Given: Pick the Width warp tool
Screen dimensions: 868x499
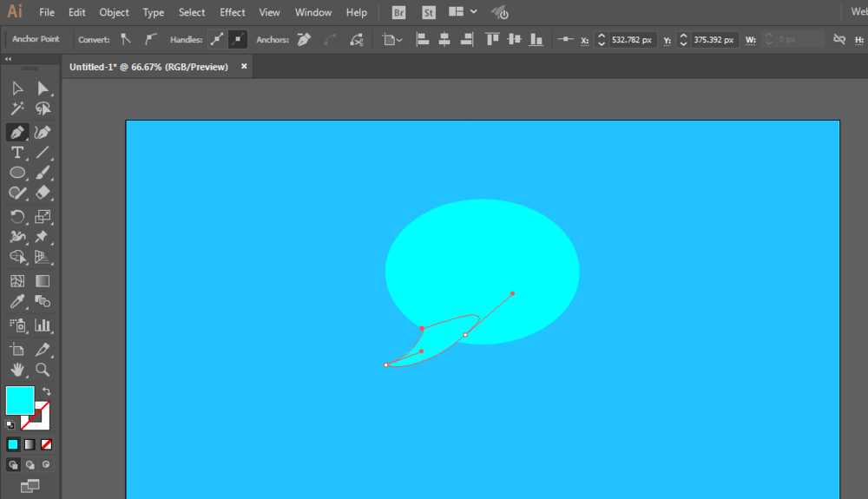Looking at the screenshot, I should 17,237.
